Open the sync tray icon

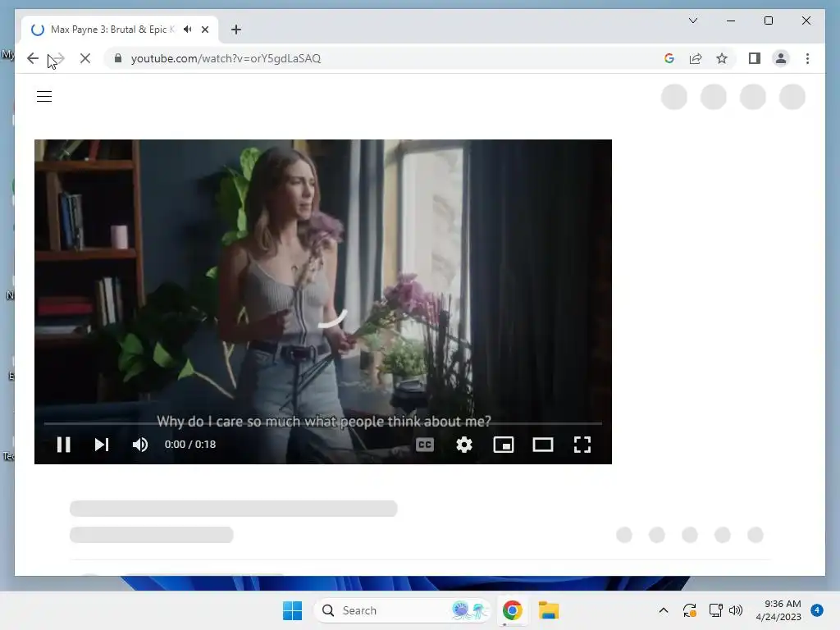click(689, 610)
